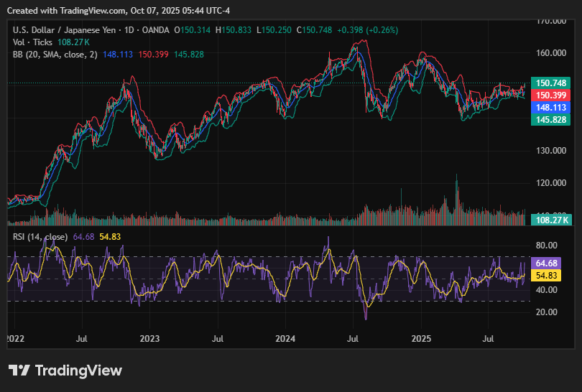
Task: Click the red 150.399 upper band price tag
Action: point(549,95)
